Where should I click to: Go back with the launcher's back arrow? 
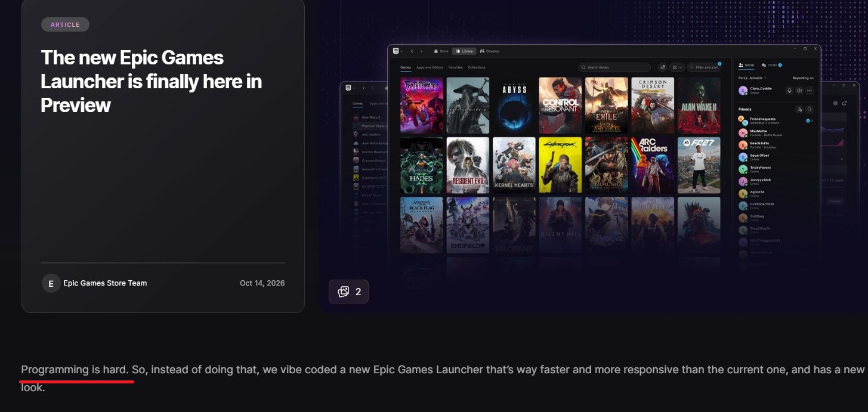coord(412,51)
